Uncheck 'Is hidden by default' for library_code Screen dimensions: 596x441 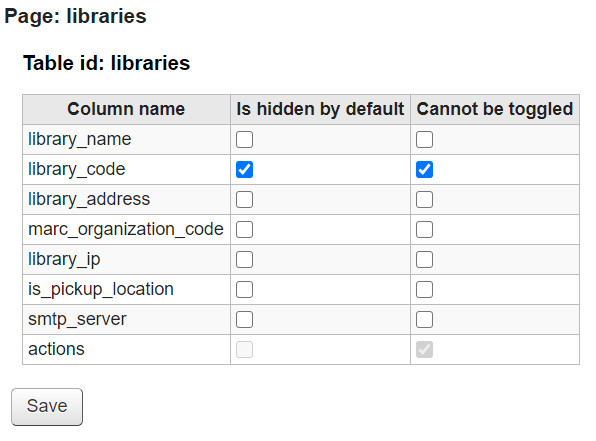click(x=244, y=170)
